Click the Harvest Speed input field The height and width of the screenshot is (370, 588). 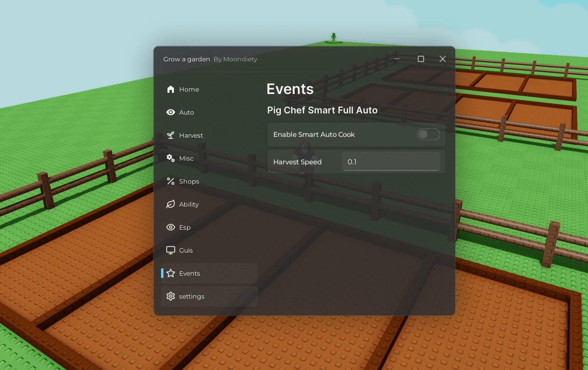pyautogui.click(x=391, y=162)
